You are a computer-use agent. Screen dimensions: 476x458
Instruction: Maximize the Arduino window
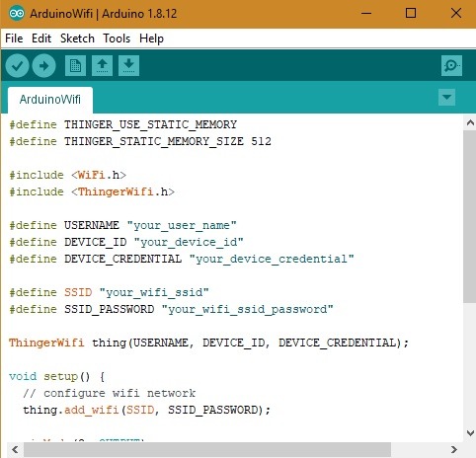point(411,14)
